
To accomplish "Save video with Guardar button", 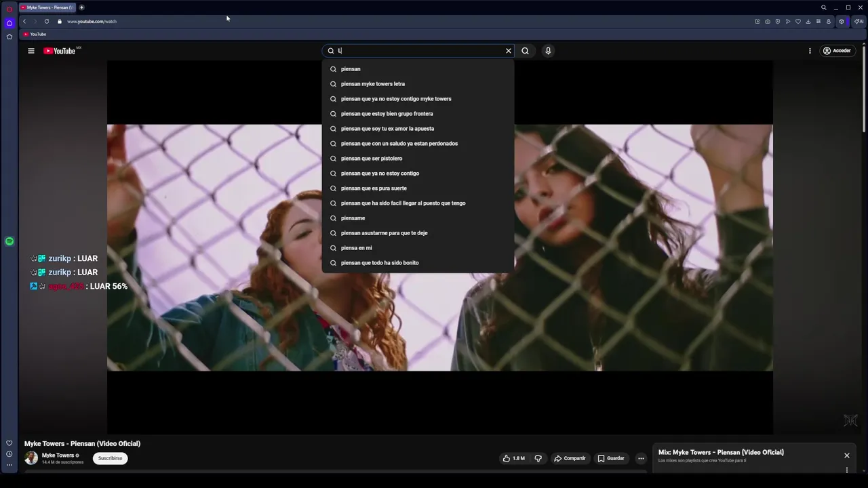I will pos(611,458).
